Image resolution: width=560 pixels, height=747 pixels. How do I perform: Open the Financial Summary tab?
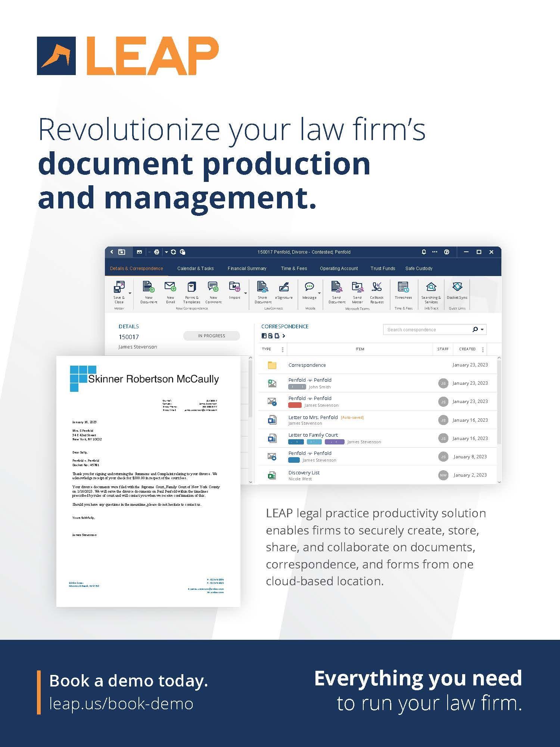pos(247,268)
